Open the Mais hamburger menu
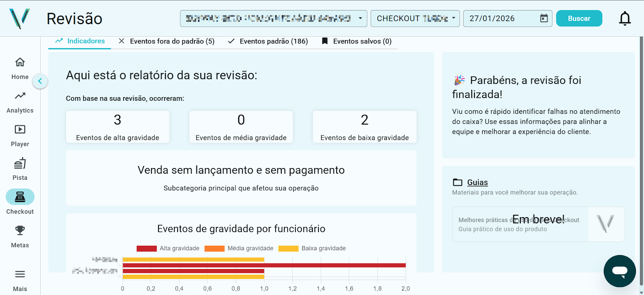This screenshot has height=295, width=644. point(20,274)
